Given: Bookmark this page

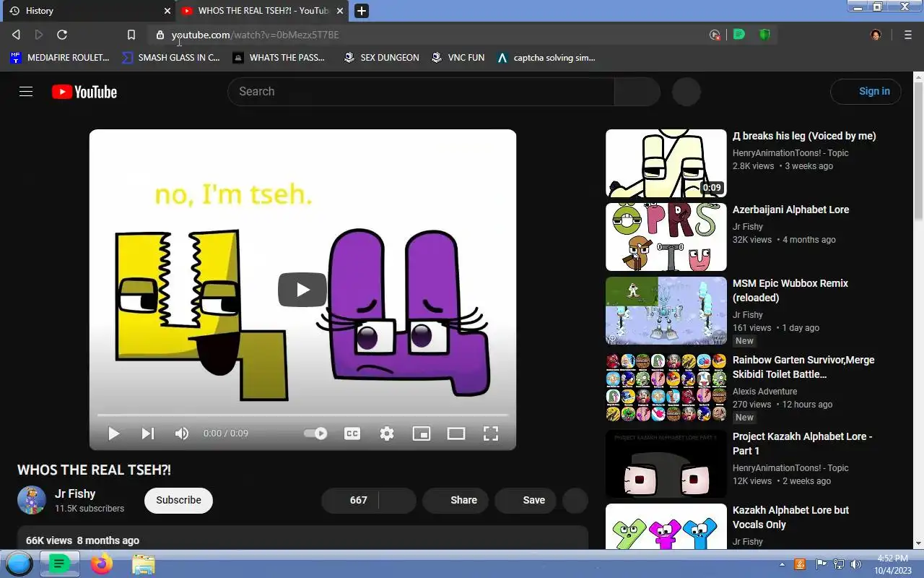Looking at the screenshot, I should click(x=131, y=35).
